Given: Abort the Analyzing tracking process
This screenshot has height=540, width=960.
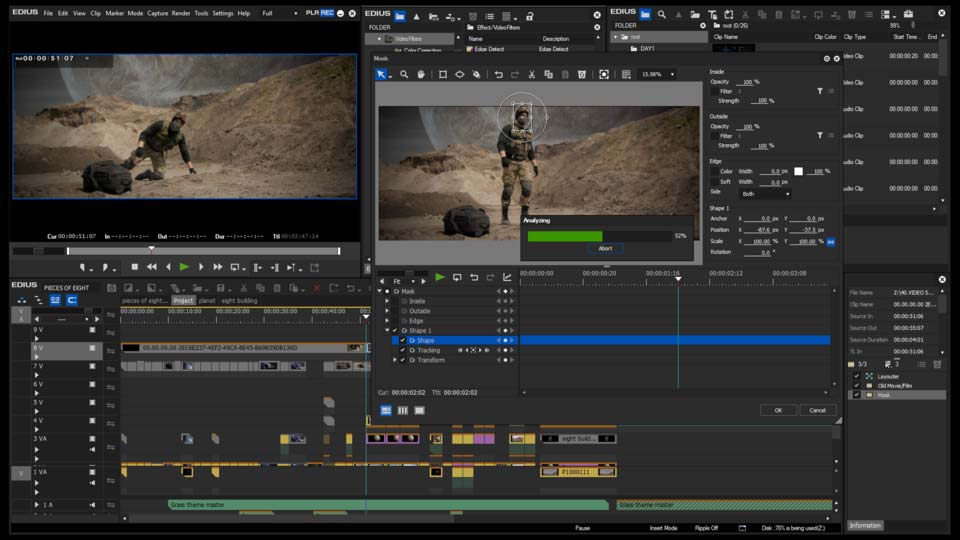Looking at the screenshot, I should click(x=605, y=248).
